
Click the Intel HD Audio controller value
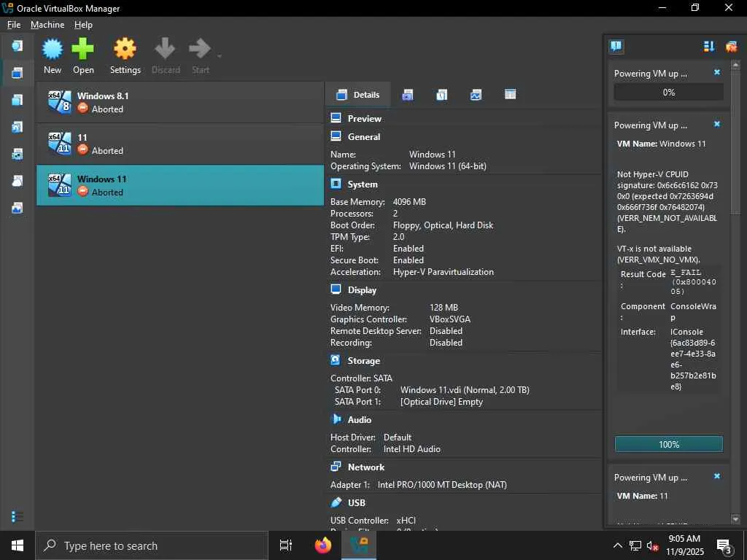point(412,449)
